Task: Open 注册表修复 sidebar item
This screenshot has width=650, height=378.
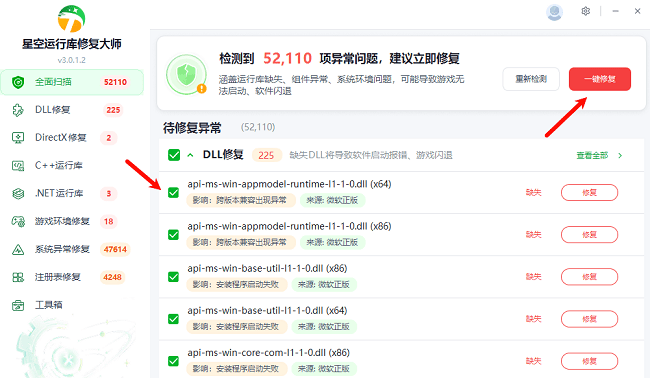Action: [72, 277]
